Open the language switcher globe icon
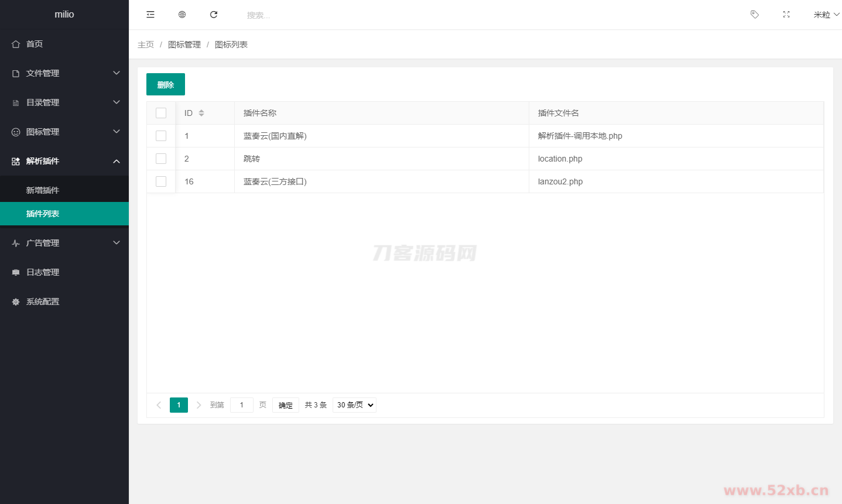The width and height of the screenshot is (842, 504). pos(182,14)
